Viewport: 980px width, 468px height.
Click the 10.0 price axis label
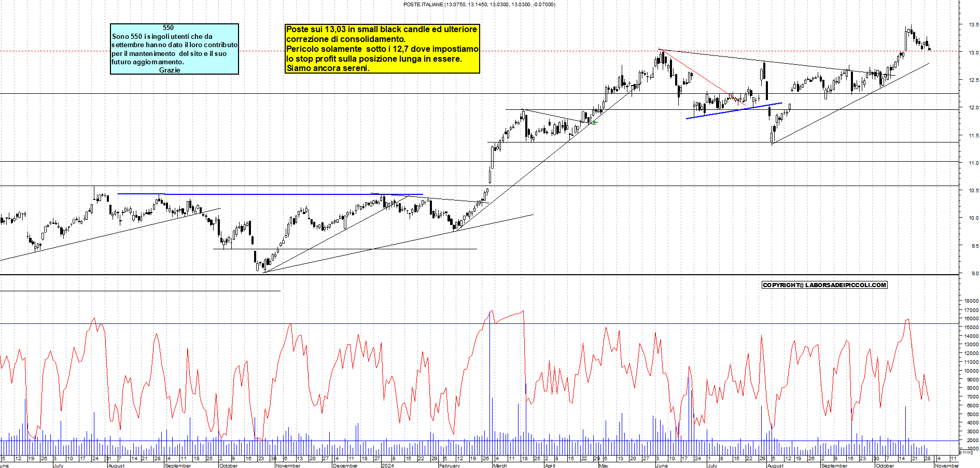pyautogui.click(x=973, y=218)
